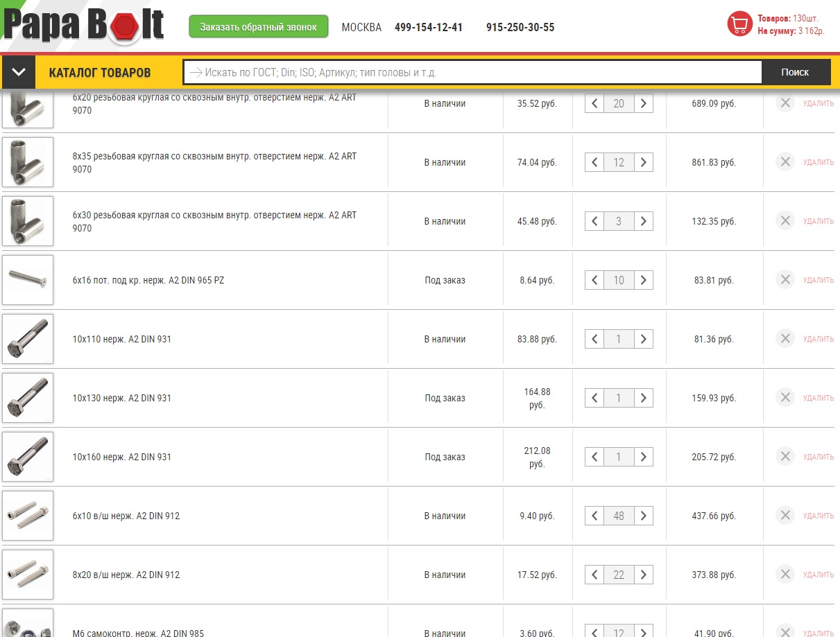The height and width of the screenshot is (637, 840).
Task: Open 6x30 резьбовая круглая product thumbnail
Action: (x=28, y=221)
